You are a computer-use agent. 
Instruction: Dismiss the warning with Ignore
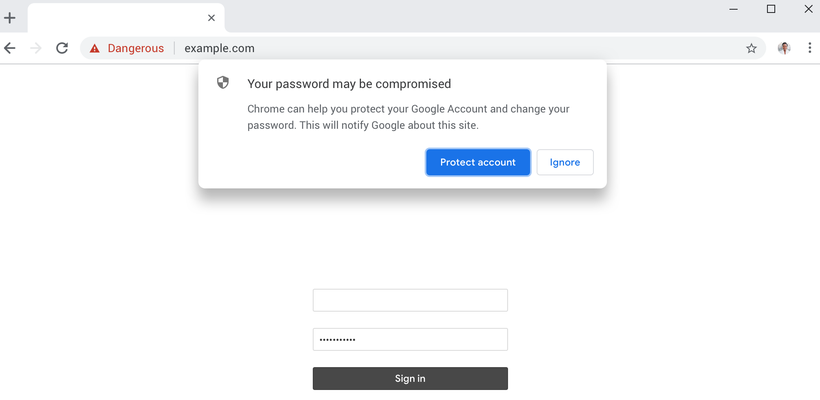tap(565, 162)
